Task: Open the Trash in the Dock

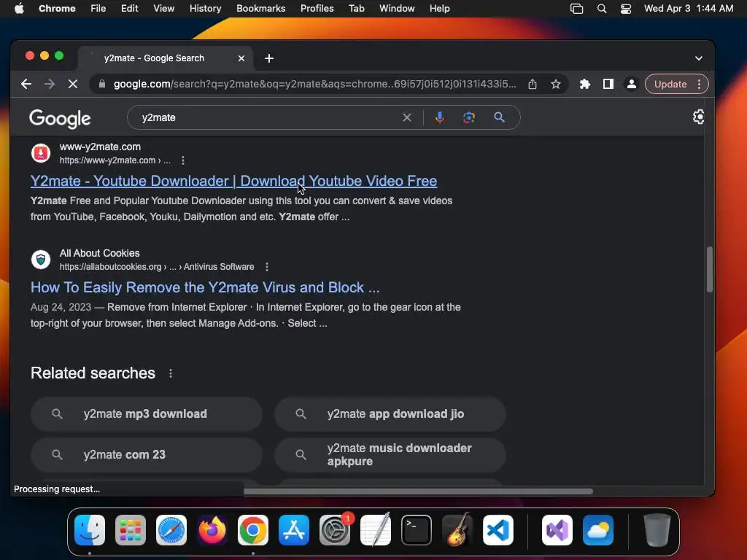Action: point(657,530)
